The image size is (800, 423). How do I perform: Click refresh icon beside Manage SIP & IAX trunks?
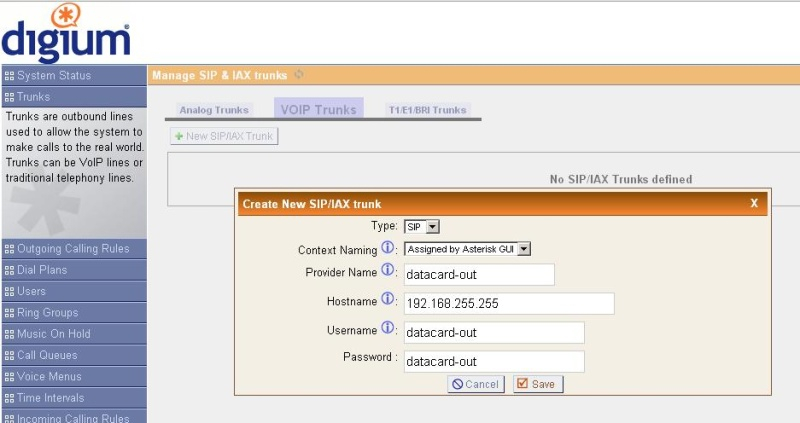(299, 75)
